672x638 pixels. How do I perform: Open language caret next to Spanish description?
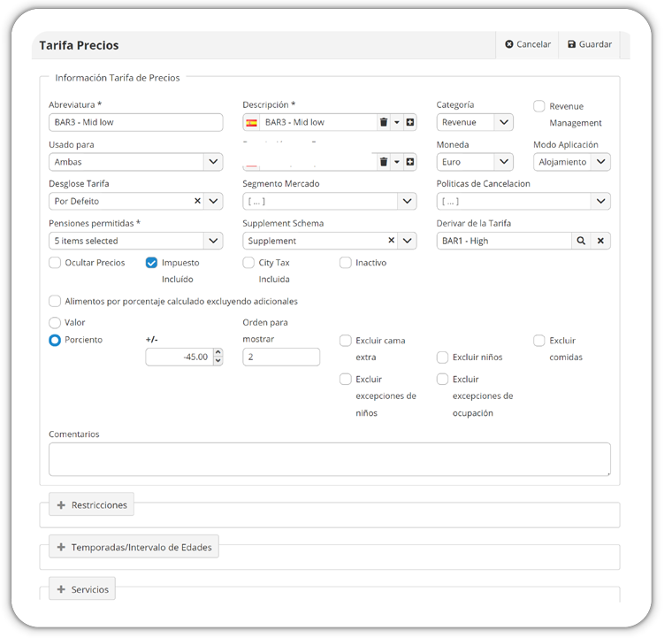coord(397,122)
